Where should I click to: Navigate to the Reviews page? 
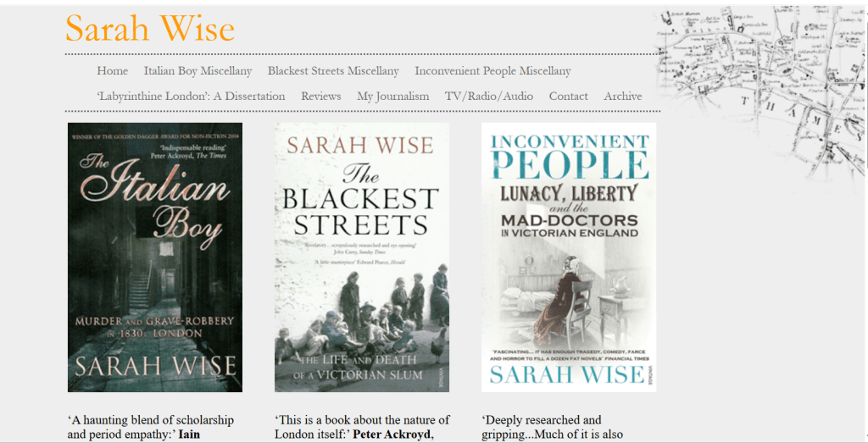[x=320, y=97]
